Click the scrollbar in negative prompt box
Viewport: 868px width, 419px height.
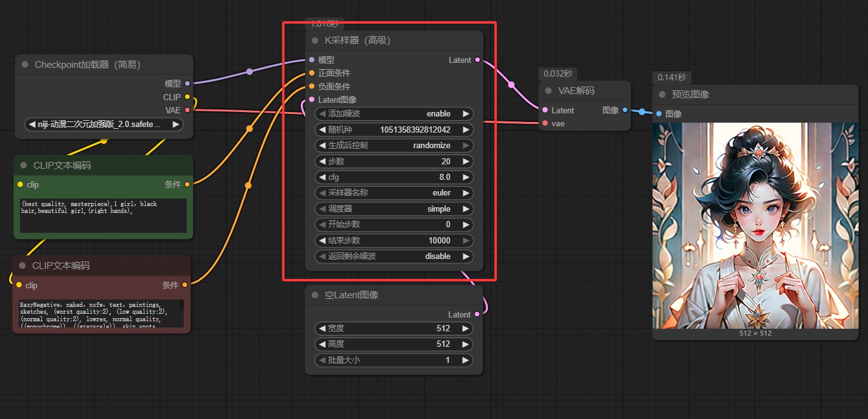pos(182,305)
